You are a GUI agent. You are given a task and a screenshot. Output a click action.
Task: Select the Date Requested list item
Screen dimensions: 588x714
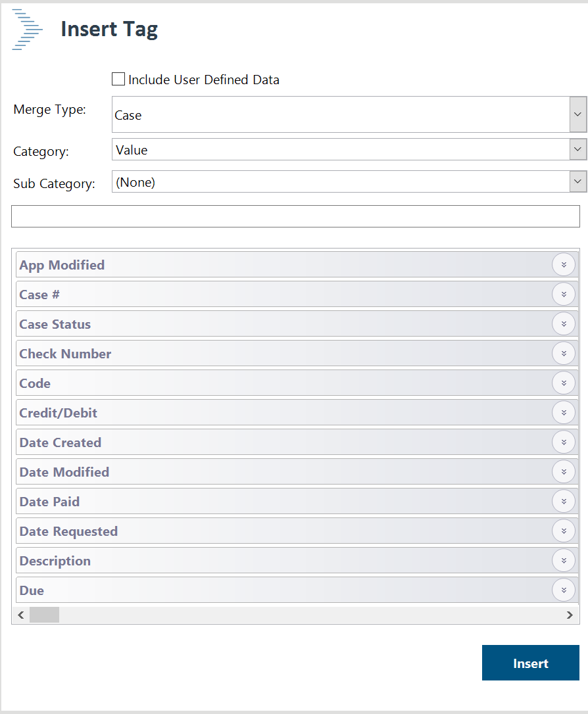68,531
